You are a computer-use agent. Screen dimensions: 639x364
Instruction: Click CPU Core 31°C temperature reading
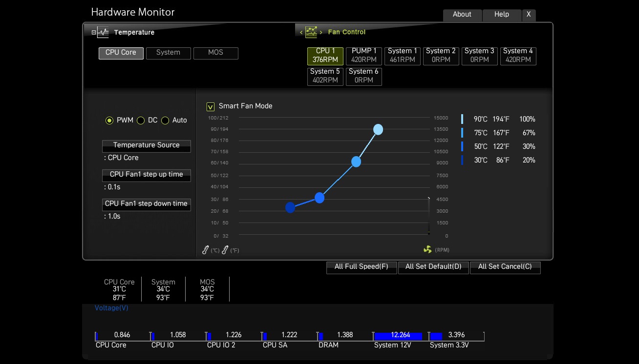point(119,290)
